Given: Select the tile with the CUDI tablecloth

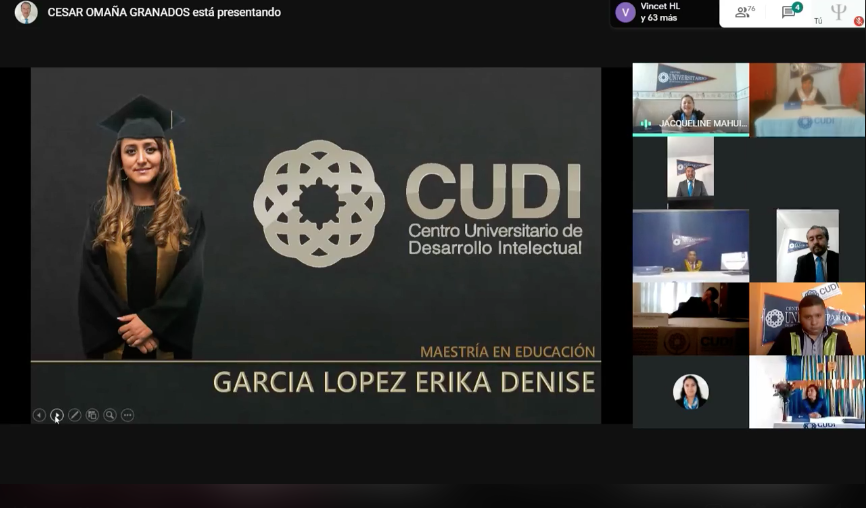Looking at the screenshot, I should pyautogui.click(x=807, y=99).
